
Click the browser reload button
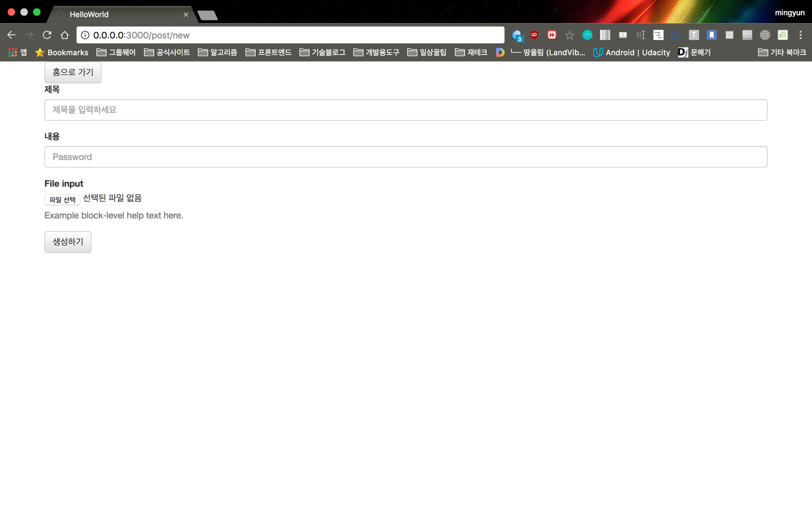47,35
